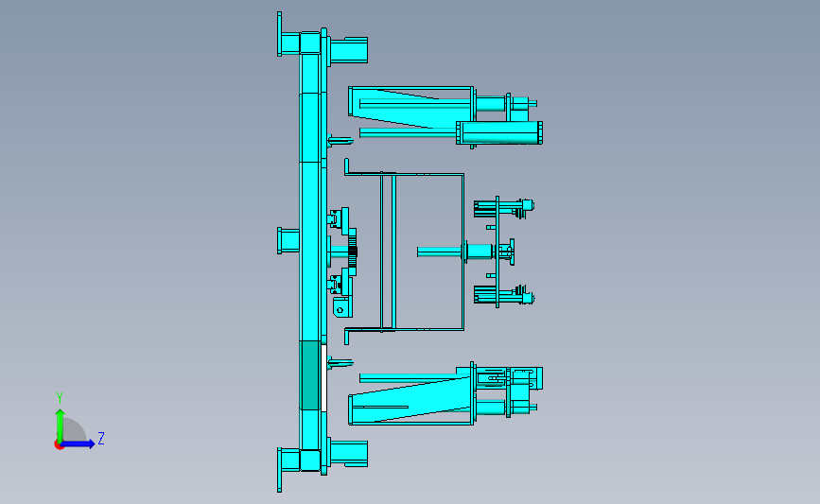Select the black gear at the model's center
Screen dimensions: 820x504
(353, 252)
